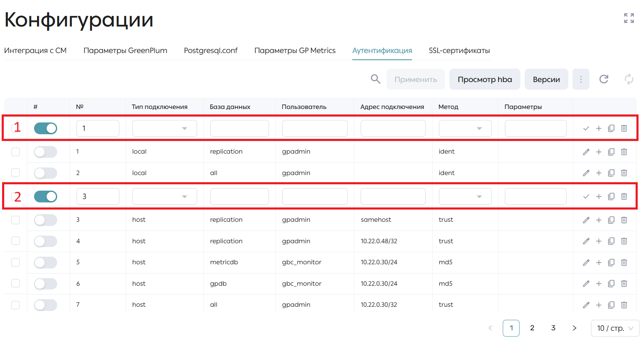
Task: Add a row below 10.22.0.48/32 entry
Action: click(x=599, y=241)
